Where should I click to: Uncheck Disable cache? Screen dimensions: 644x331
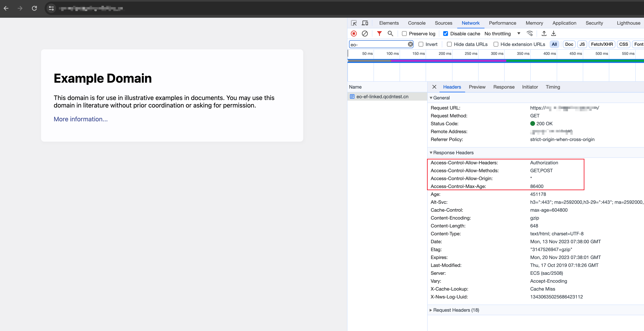[x=446, y=34]
